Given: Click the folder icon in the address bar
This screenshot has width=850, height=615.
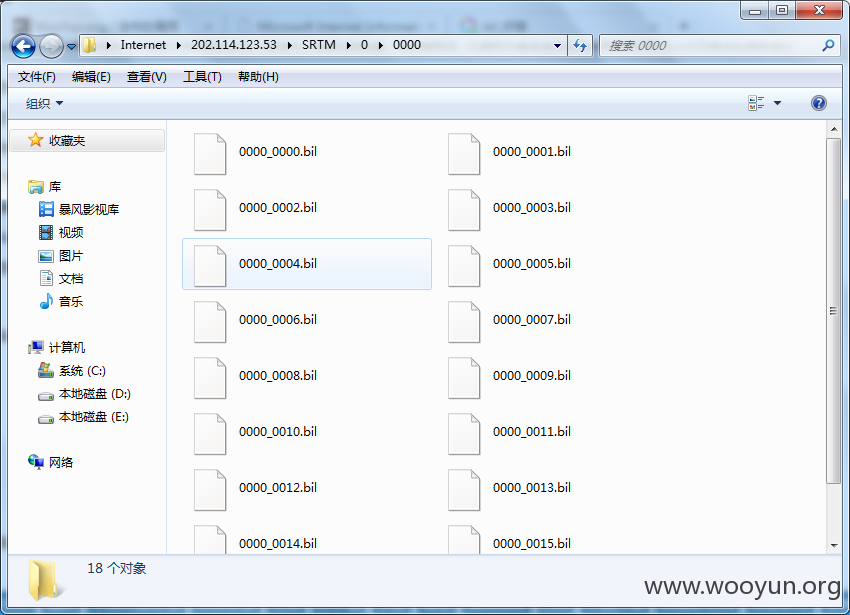Looking at the screenshot, I should point(90,46).
